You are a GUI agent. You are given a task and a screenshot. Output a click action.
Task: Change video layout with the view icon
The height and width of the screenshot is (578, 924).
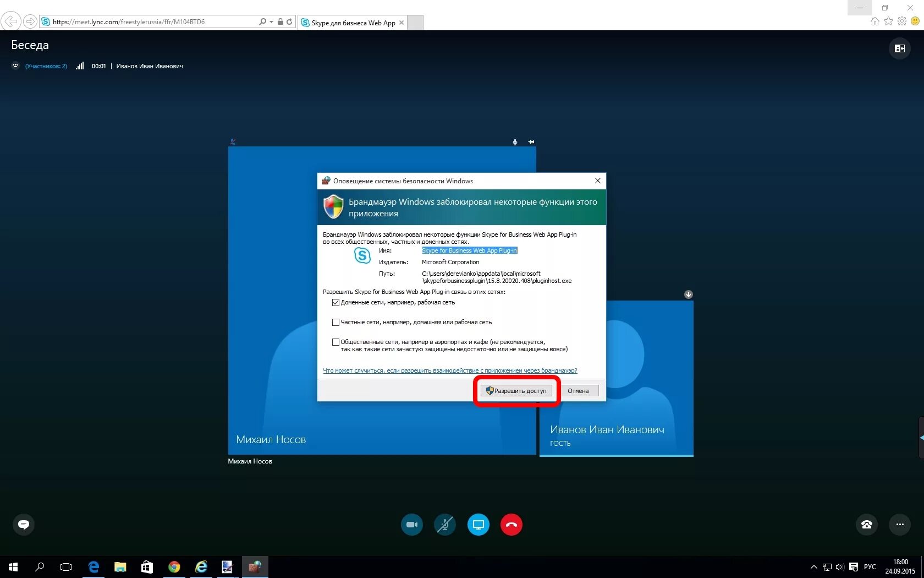[900, 48]
